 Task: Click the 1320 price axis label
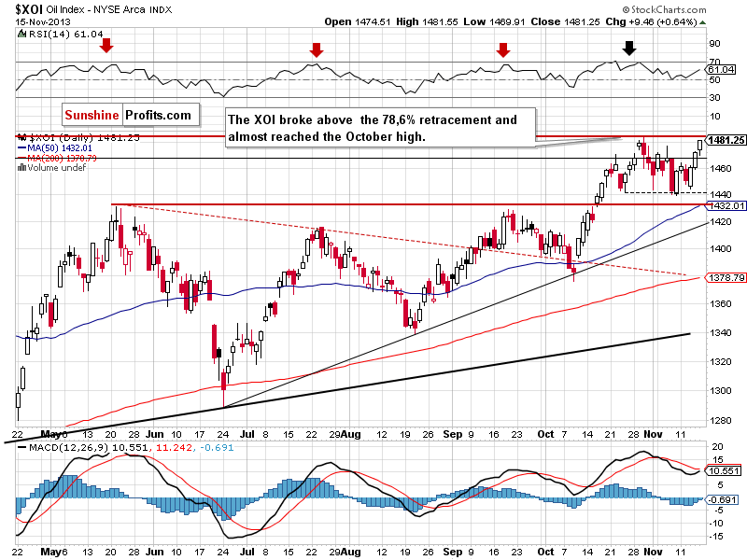pos(719,362)
